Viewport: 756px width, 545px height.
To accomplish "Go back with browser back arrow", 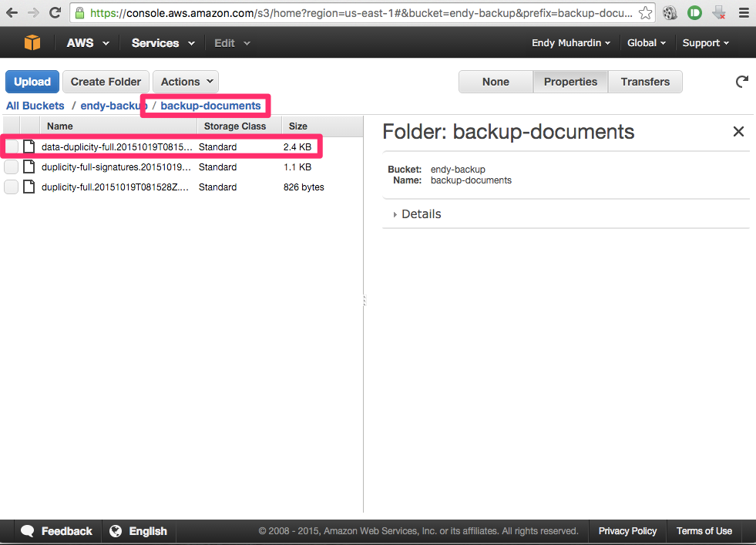I will [x=12, y=13].
